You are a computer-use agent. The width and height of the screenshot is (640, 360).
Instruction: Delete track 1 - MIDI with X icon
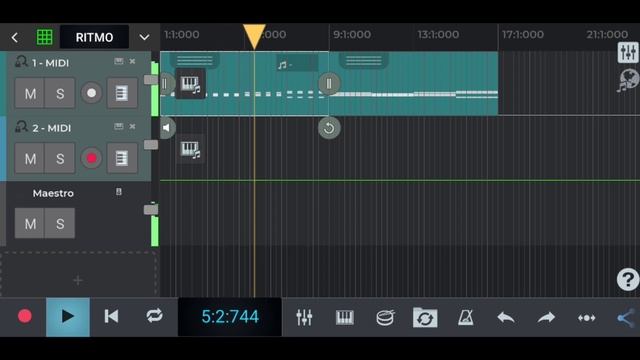coord(132,61)
